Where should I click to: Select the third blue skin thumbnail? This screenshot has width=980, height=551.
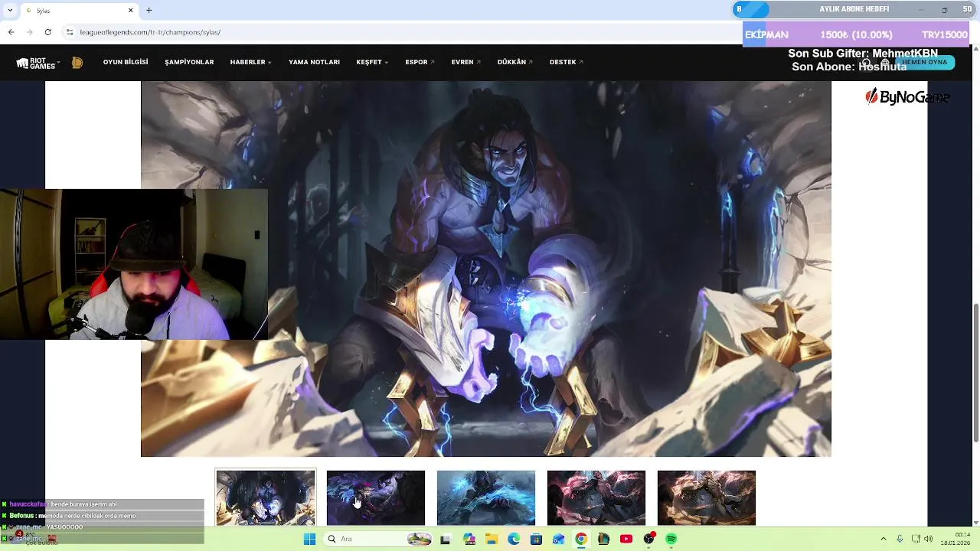[x=486, y=497]
